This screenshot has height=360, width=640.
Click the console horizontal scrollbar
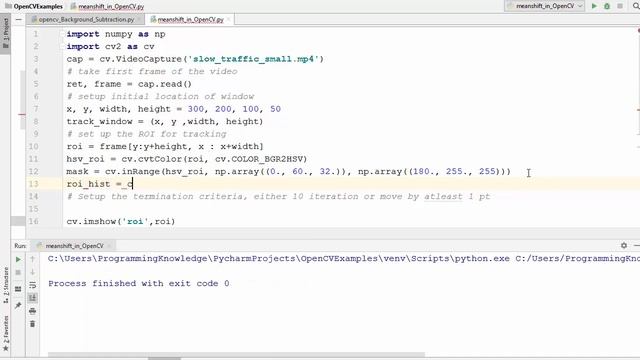click(236, 355)
